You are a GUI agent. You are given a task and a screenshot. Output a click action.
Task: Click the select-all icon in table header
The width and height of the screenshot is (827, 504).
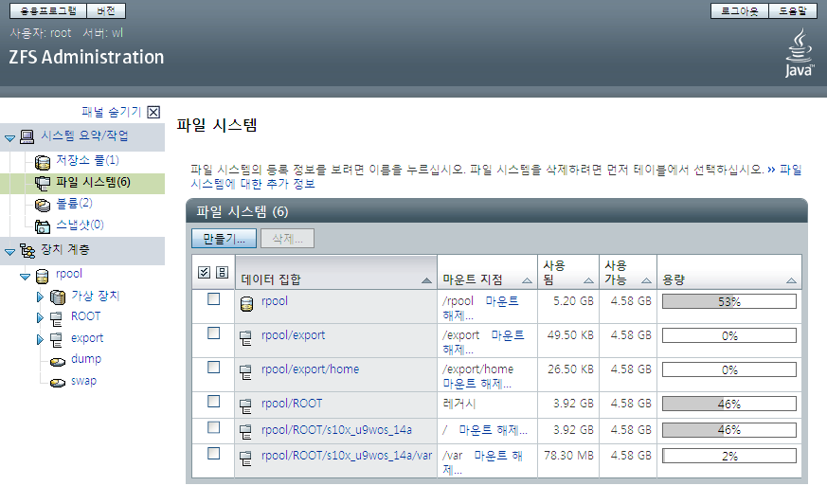click(x=205, y=273)
